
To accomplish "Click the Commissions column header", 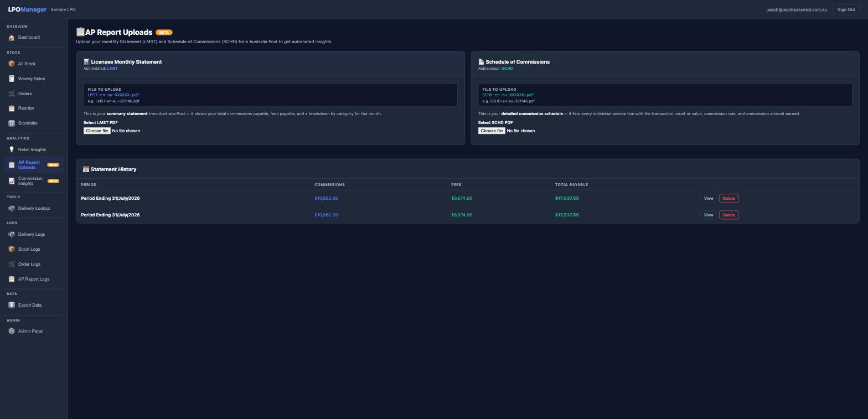I will coord(329,184).
